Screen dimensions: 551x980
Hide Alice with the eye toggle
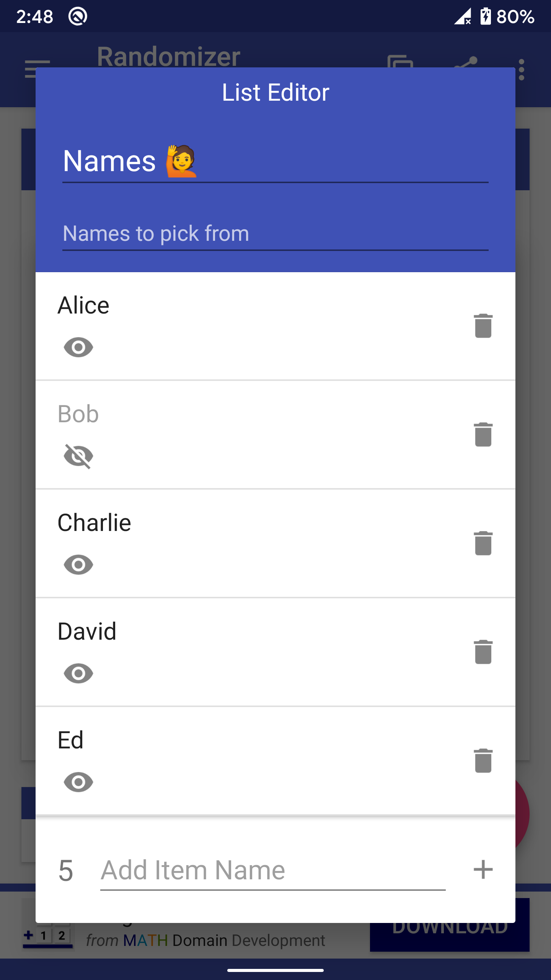coord(78,347)
